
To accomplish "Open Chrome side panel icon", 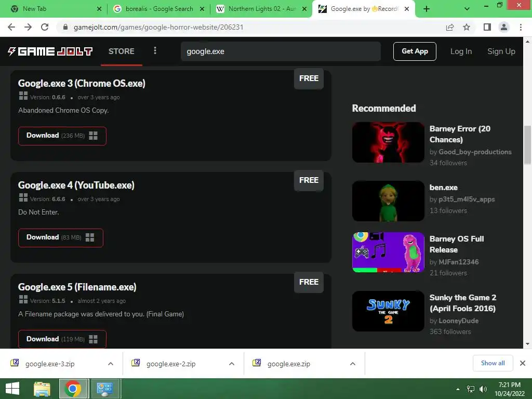I will pyautogui.click(x=487, y=27).
